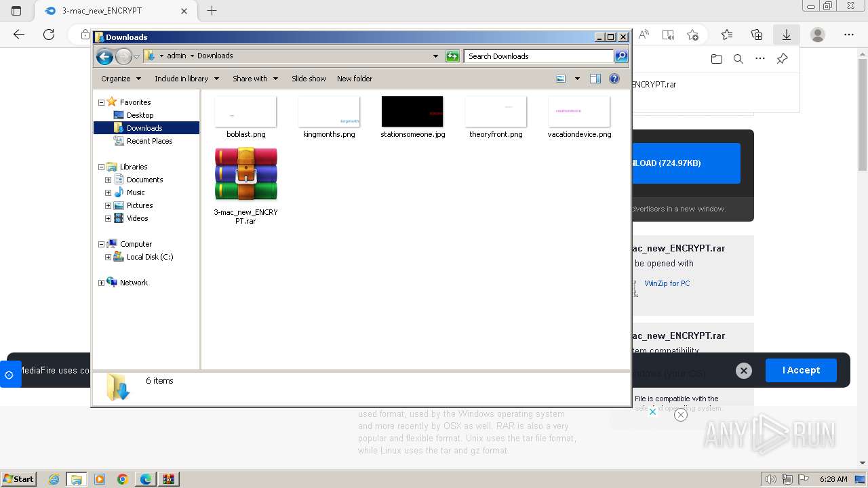Image resolution: width=868 pixels, height=488 pixels.
Task: Select Downloads under Favorites
Action: click(144, 128)
